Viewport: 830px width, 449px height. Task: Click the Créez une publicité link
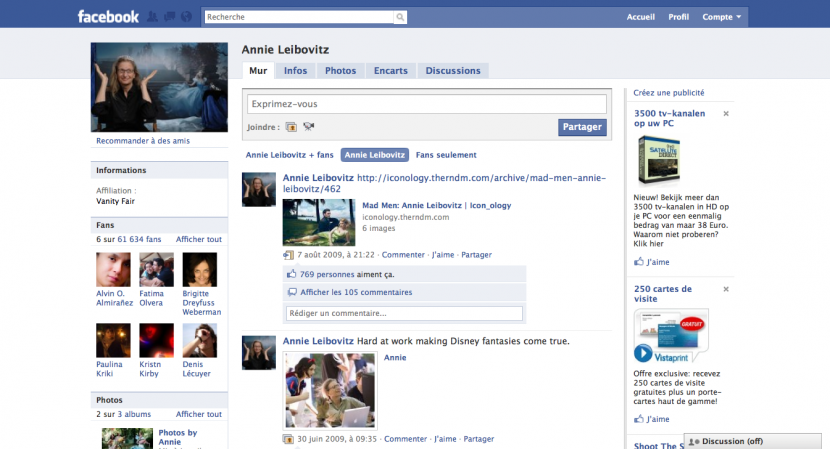(669, 93)
